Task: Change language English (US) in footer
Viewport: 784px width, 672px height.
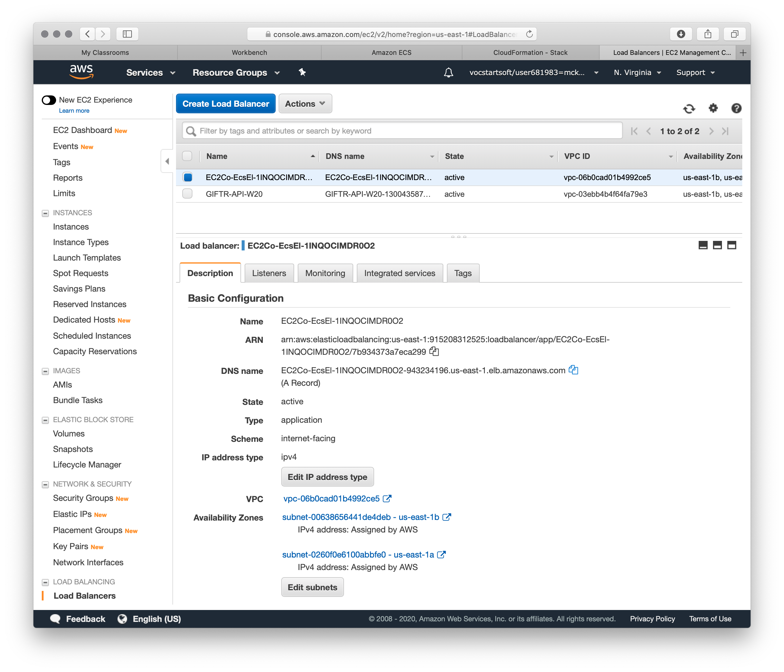Action: (149, 619)
